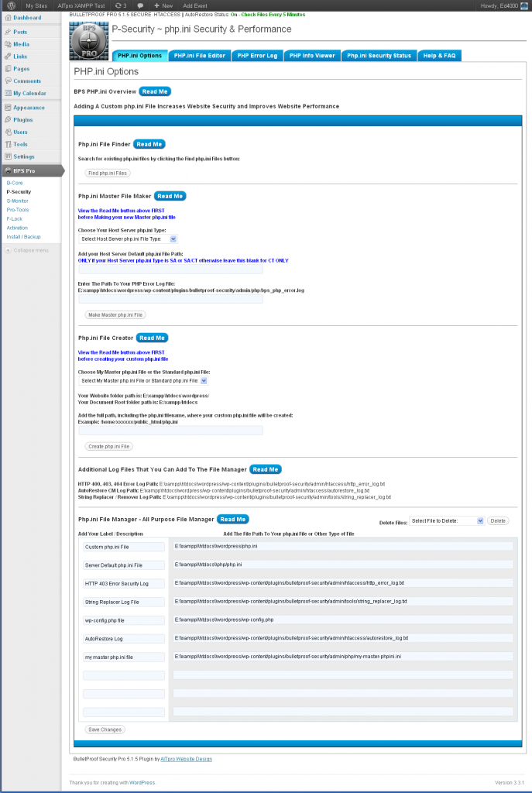This screenshot has width=532, height=793.
Task: Click PHP Error Log File path field
Action: [170, 299]
